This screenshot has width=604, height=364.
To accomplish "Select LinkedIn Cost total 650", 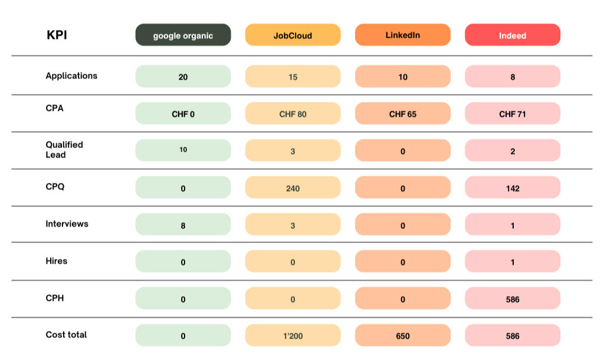I will pyautogui.click(x=402, y=336).
